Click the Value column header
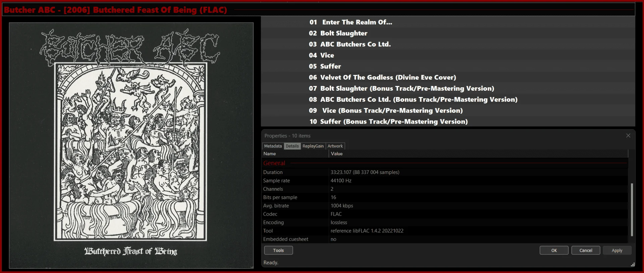Viewport: 644px width, 273px height. pos(478,154)
